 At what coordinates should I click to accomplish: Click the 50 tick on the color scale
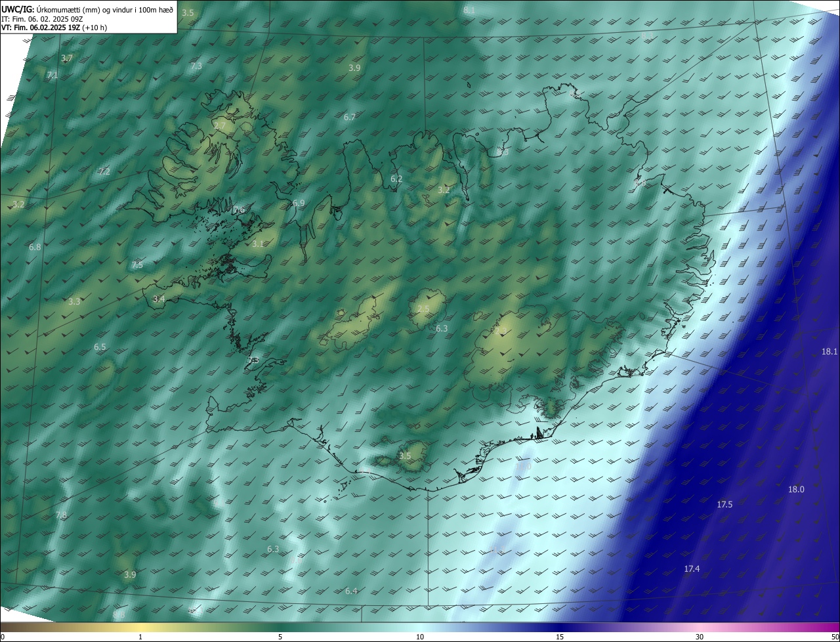(835, 637)
